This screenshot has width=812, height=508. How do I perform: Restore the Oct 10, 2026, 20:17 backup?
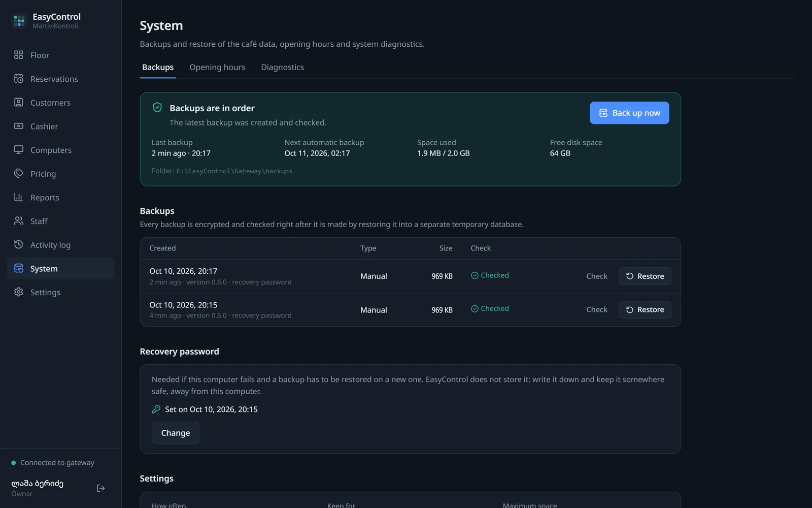(645, 276)
